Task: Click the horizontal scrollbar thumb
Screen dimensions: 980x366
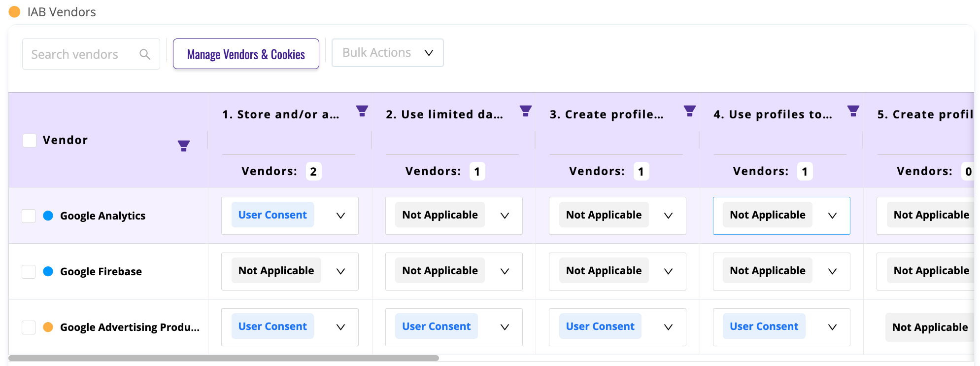Action: tap(224, 358)
